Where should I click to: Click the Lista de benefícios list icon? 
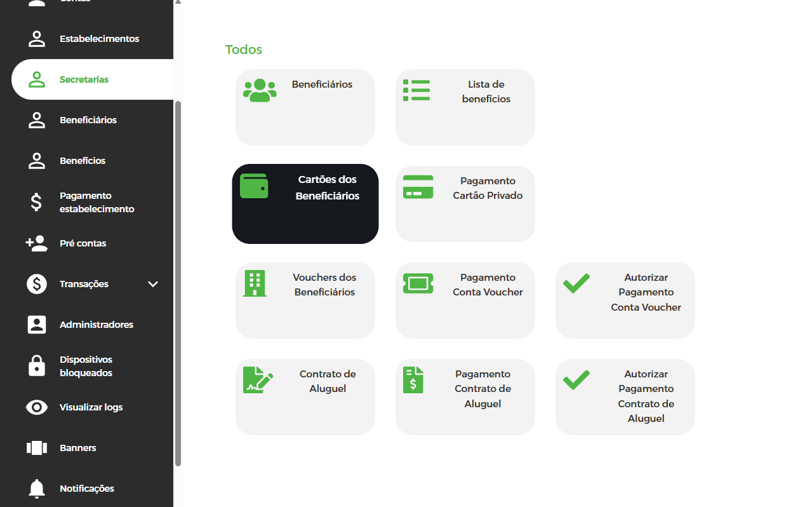416,90
